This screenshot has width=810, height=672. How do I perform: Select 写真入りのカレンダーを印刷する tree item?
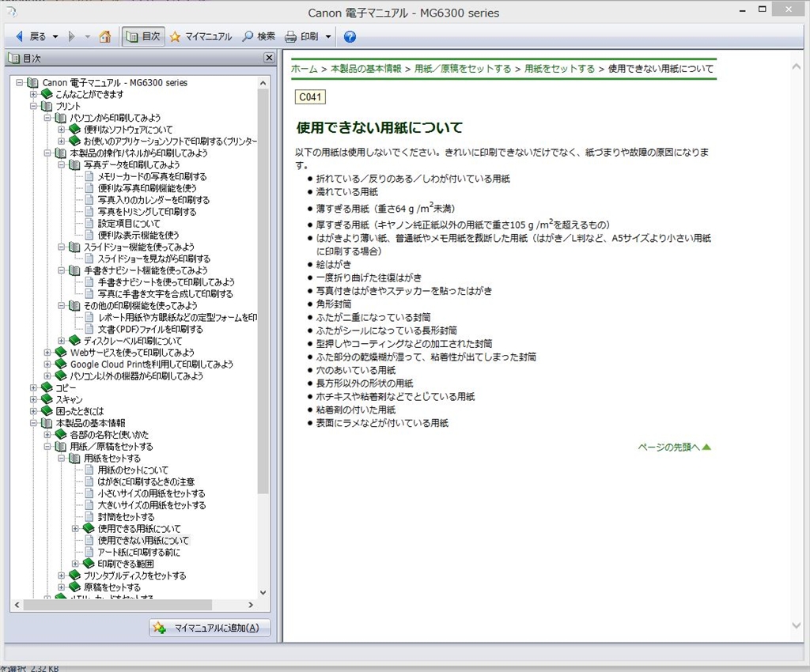154,200
